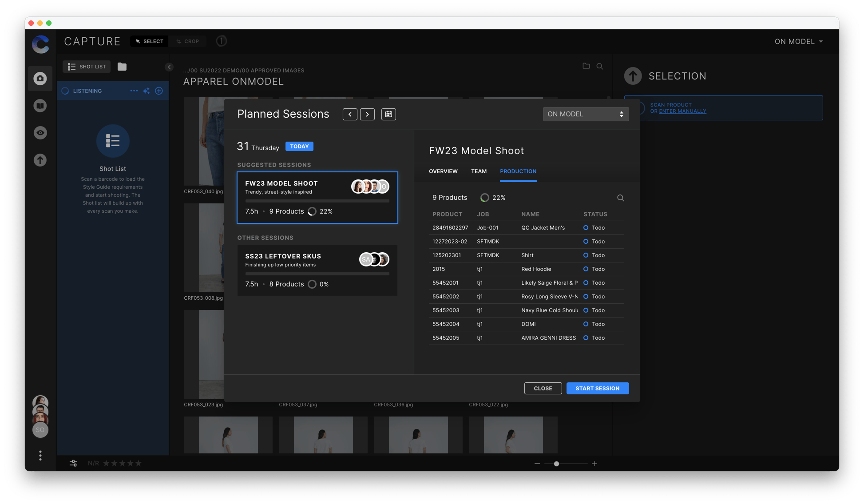864x504 pixels.
Task: Toggle the Todo status for Red Hoodie
Action: pos(586,269)
